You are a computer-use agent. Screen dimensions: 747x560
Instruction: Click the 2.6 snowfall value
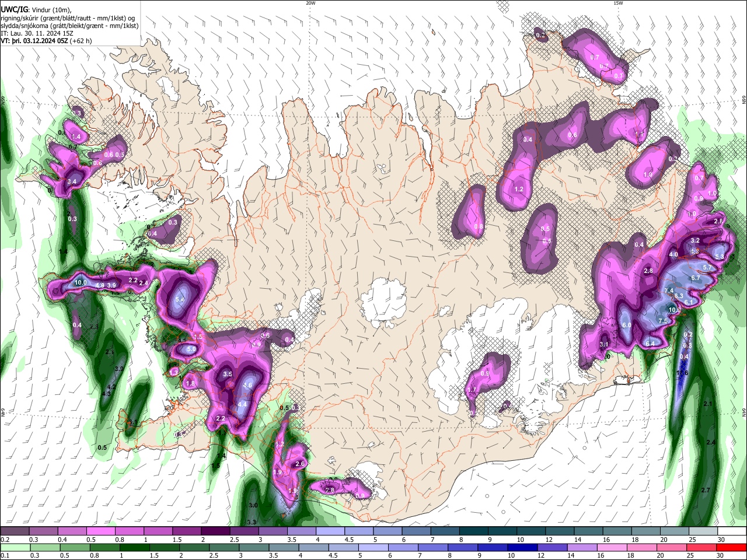click(300, 464)
